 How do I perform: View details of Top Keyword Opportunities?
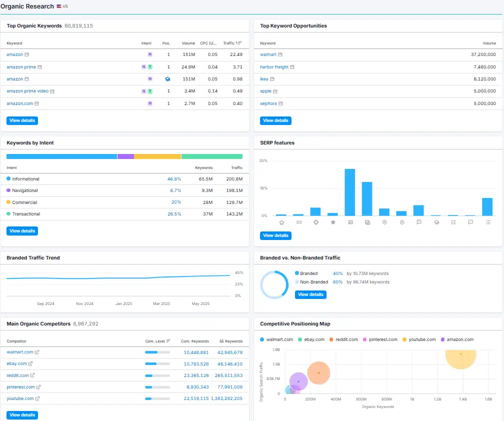pyautogui.click(x=275, y=120)
